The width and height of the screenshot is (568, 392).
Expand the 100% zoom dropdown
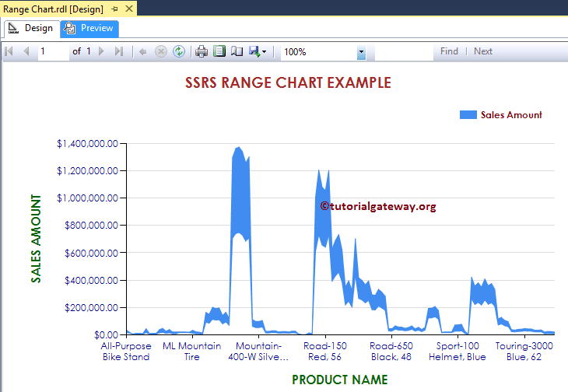click(x=361, y=52)
